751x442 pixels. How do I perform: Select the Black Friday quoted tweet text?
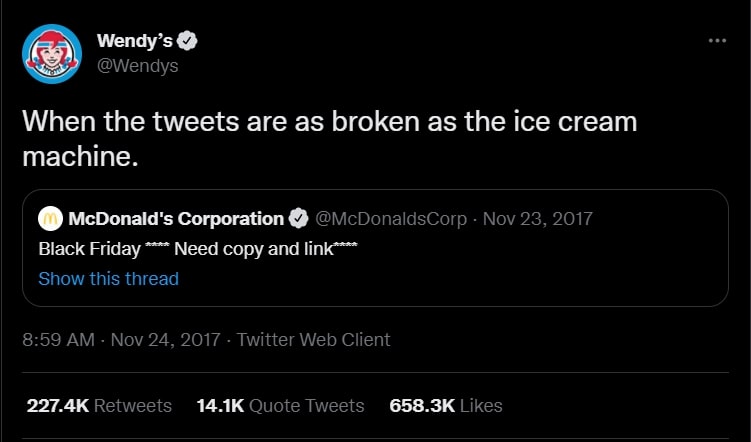[198, 249]
